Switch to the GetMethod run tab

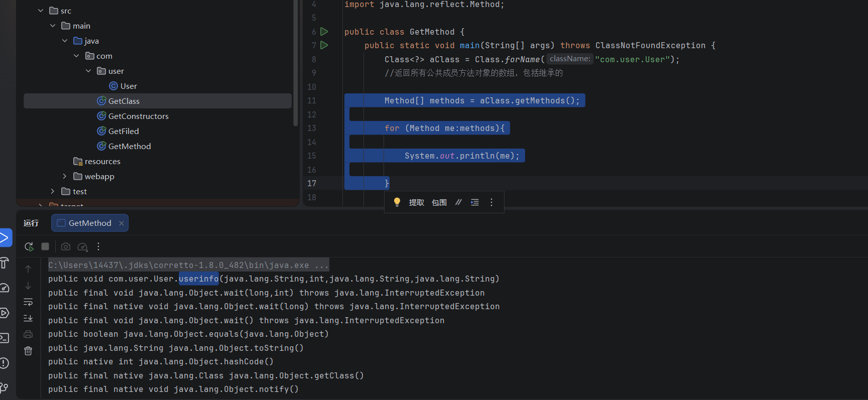[90, 223]
